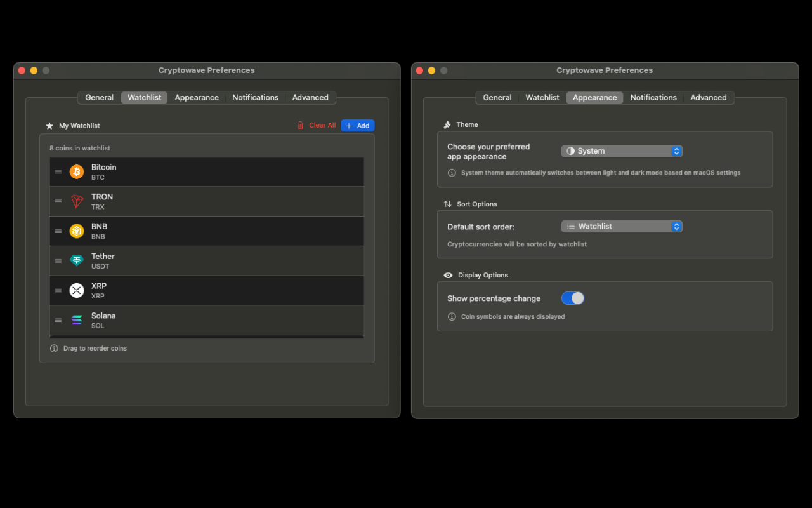Select the XRP coin icon
812x508 pixels.
click(77, 290)
